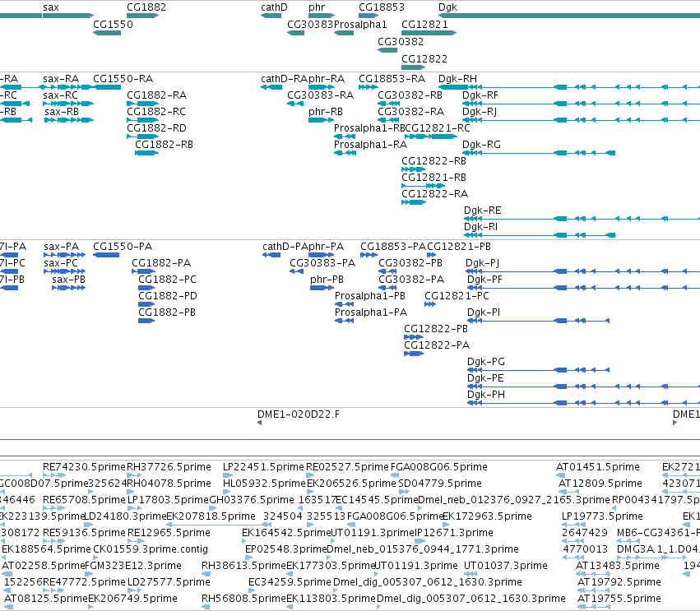This screenshot has width=700, height=611.
Task: Open the Dgk gene label
Action: pyautogui.click(x=447, y=7)
